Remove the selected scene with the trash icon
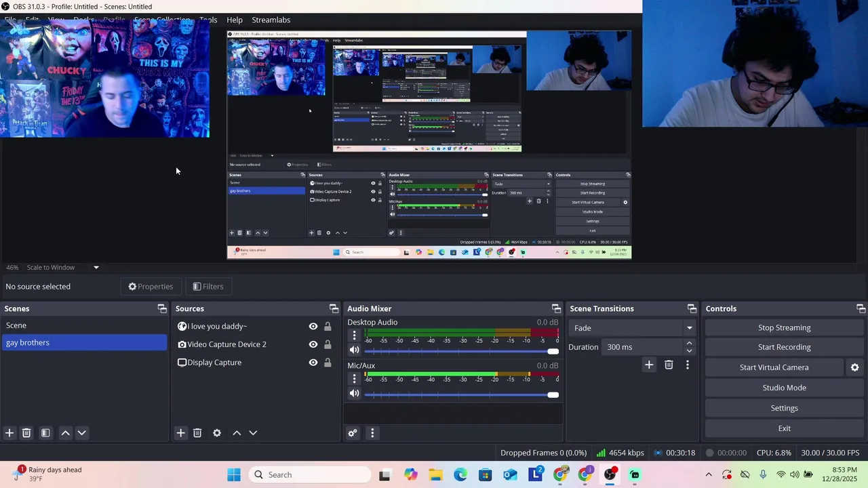This screenshot has height=488, width=868. 26,432
